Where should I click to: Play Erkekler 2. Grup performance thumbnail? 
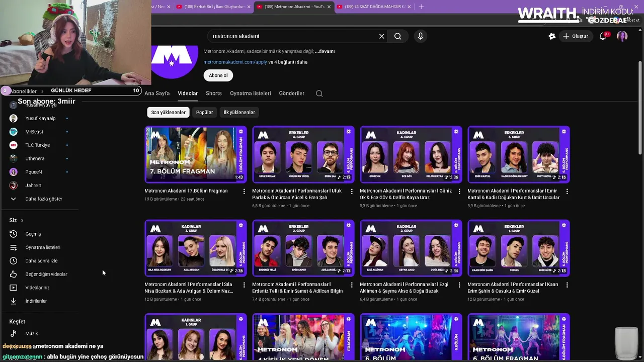click(303, 248)
